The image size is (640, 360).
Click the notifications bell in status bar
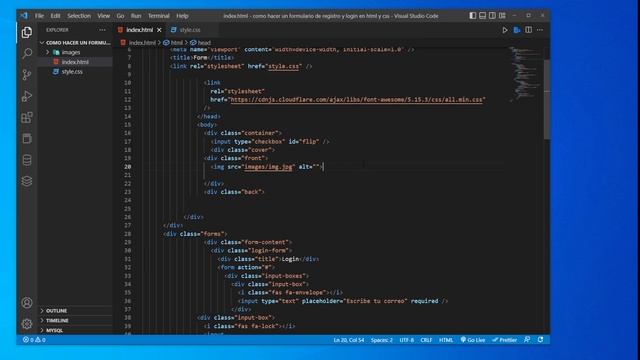click(x=540, y=340)
